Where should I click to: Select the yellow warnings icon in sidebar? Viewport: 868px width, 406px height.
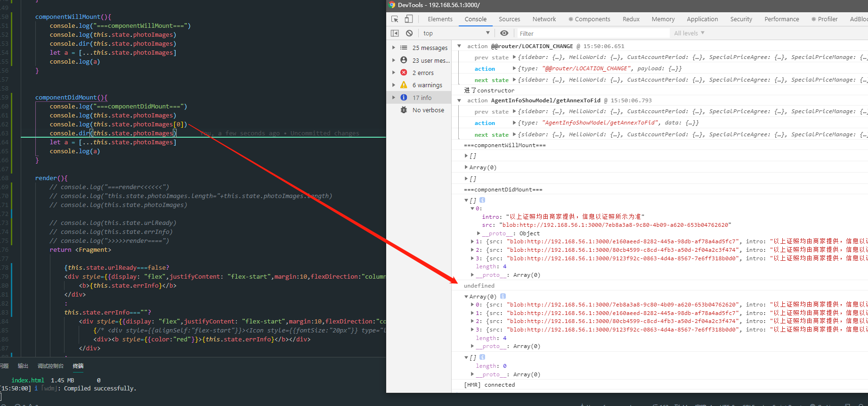pos(404,85)
